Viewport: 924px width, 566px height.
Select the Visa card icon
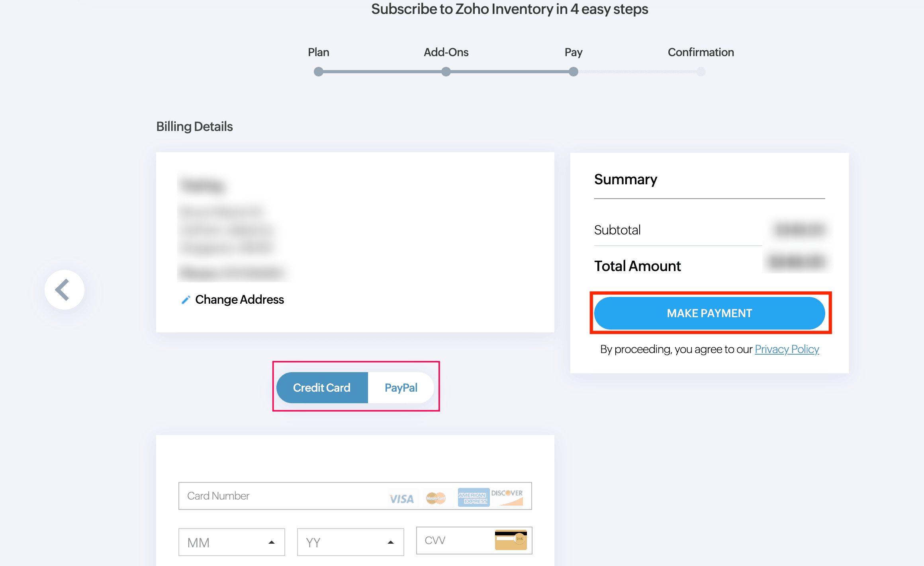[x=402, y=498]
